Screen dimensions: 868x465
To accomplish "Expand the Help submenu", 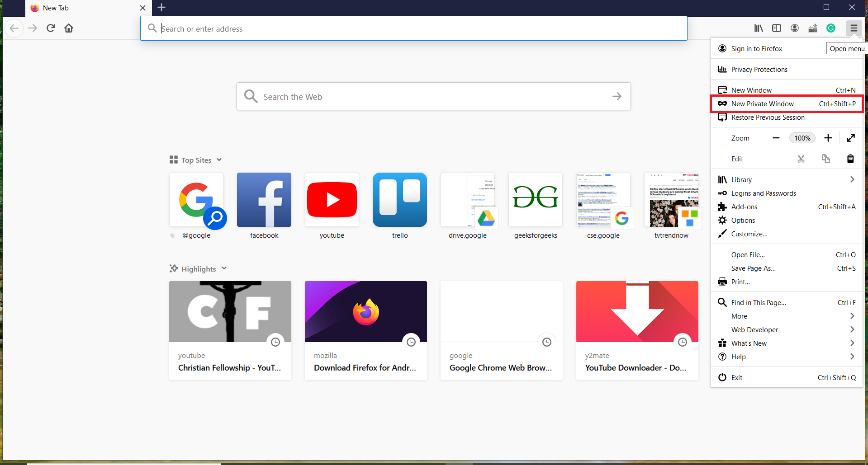I will pyautogui.click(x=787, y=357).
